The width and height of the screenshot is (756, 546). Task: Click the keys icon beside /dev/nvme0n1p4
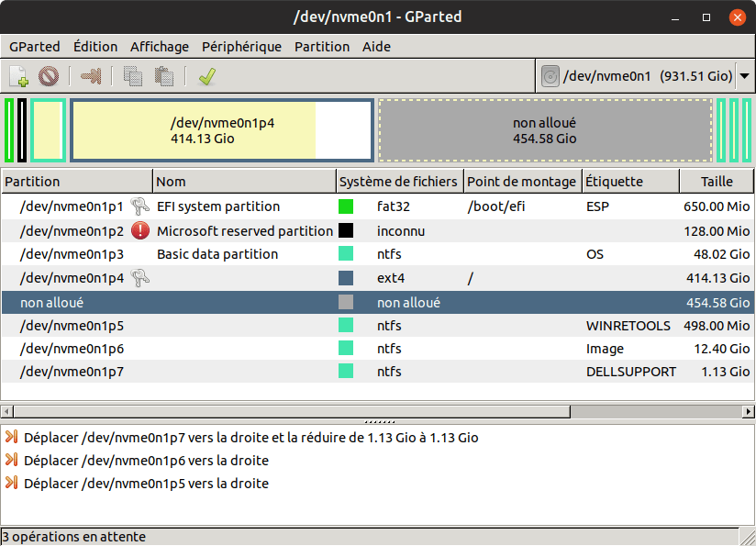point(140,278)
